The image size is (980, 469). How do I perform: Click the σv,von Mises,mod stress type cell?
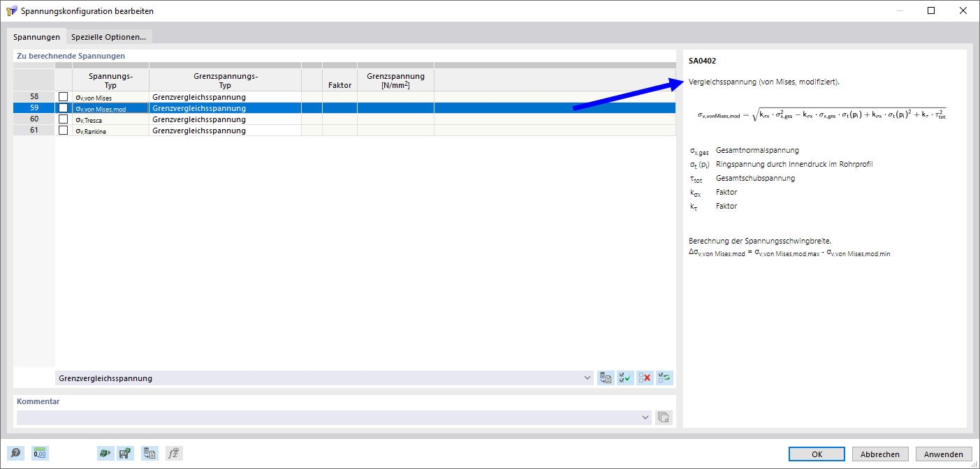coord(110,108)
